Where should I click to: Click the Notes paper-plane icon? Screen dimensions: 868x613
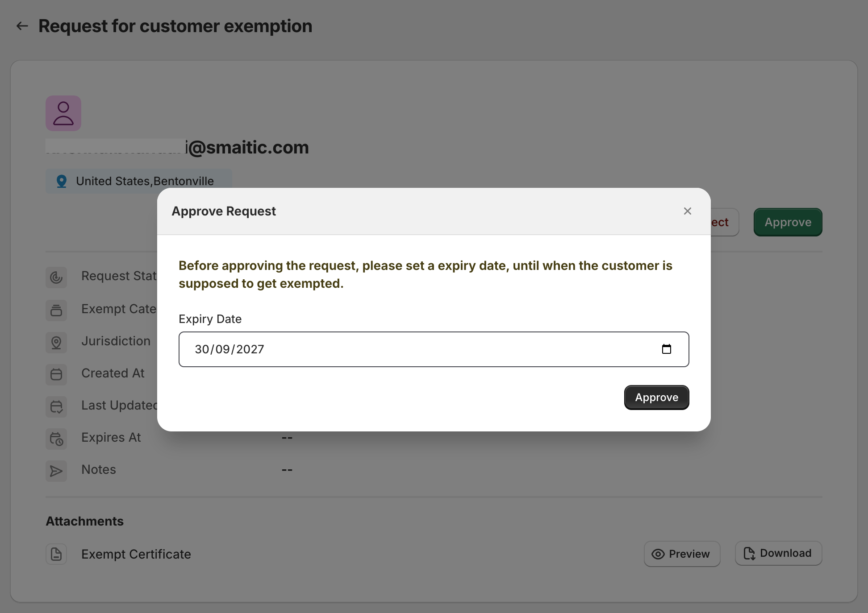click(56, 471)
